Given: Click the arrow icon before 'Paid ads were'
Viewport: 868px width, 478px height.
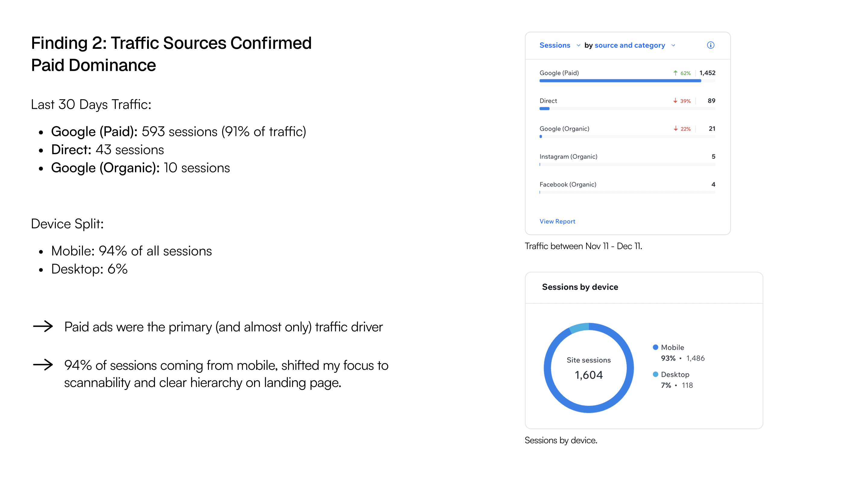Looking at the screenshot, I should [x=43, y=326].
